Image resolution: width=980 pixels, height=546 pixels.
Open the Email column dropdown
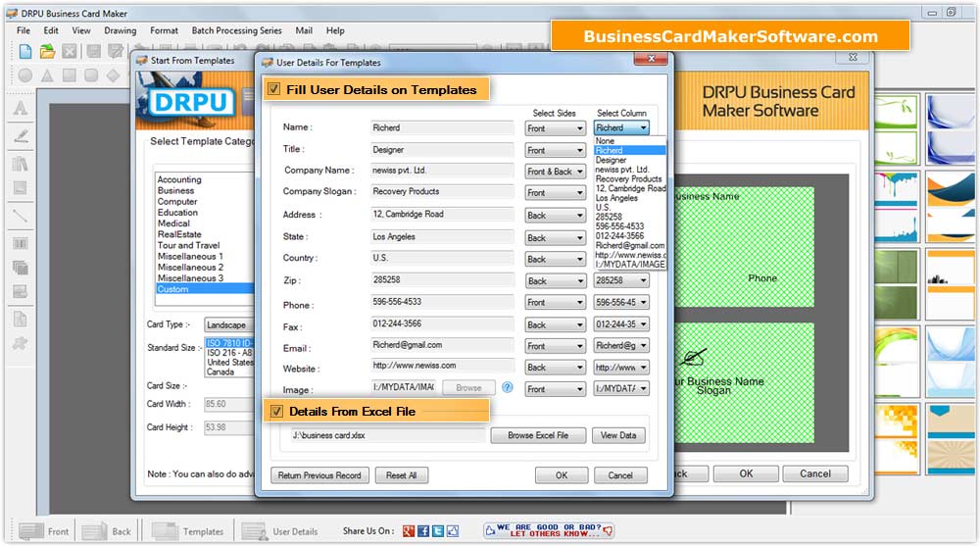click(x=621, y=345)
